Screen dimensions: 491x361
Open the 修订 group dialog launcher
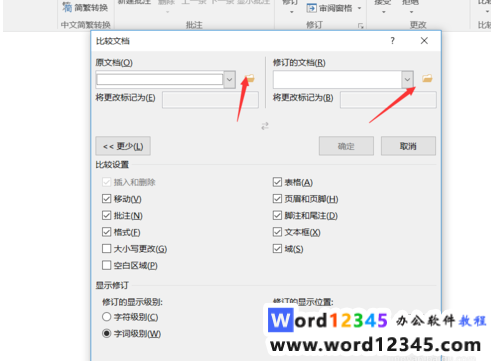(x=360, y=25)
